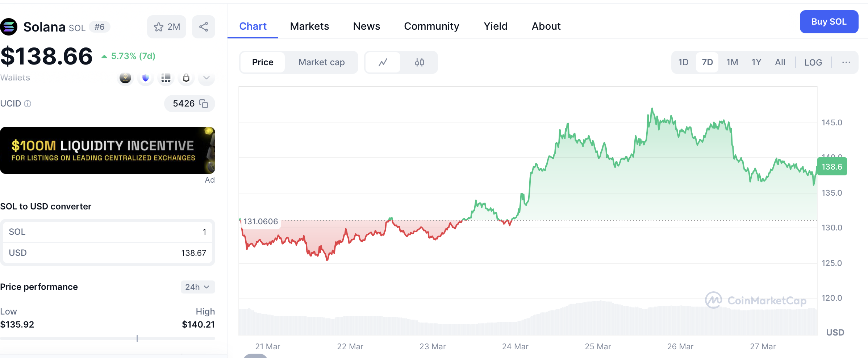This screenshot has width=868, height=358.
Task: Click the share icon button
Action: 204,27
